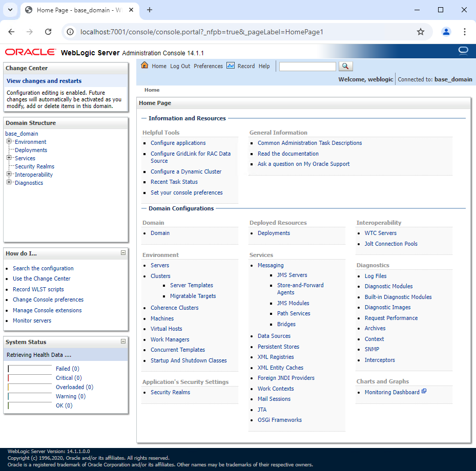Click the Home breadcrumb

152,90
